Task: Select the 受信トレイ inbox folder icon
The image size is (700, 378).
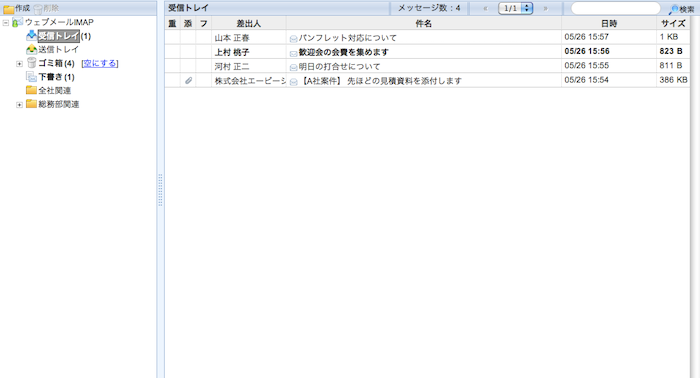Action: [x=31, y=35]
